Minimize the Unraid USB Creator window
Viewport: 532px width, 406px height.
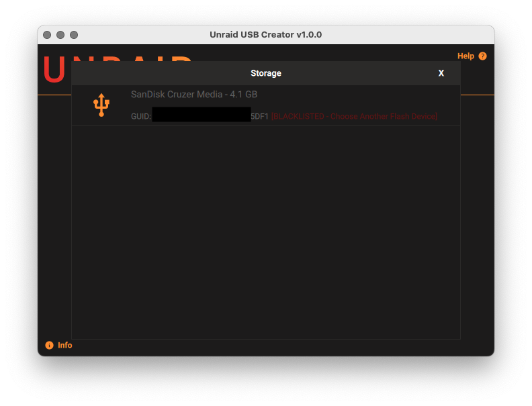pos(60,35)
